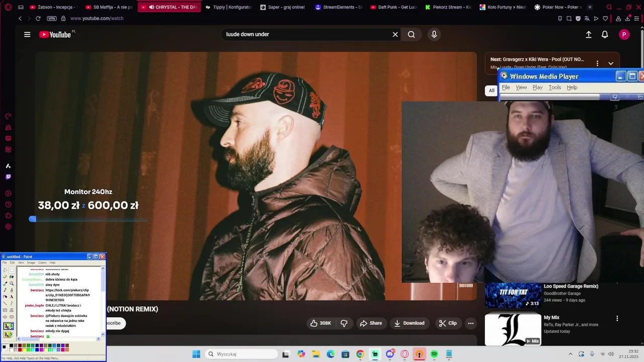The image size is (644, 362).
Task: Open the Loo Speed Garage Remix title
Action: click(571, 286)
